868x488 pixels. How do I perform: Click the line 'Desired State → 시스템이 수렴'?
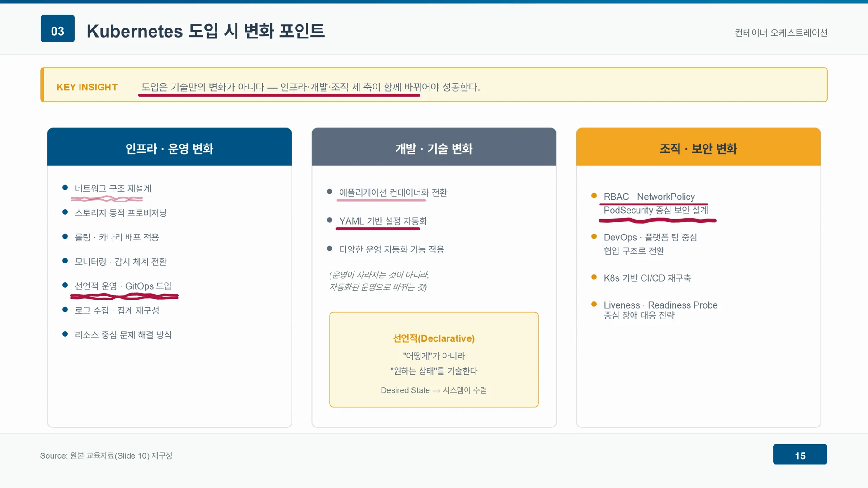434,390
